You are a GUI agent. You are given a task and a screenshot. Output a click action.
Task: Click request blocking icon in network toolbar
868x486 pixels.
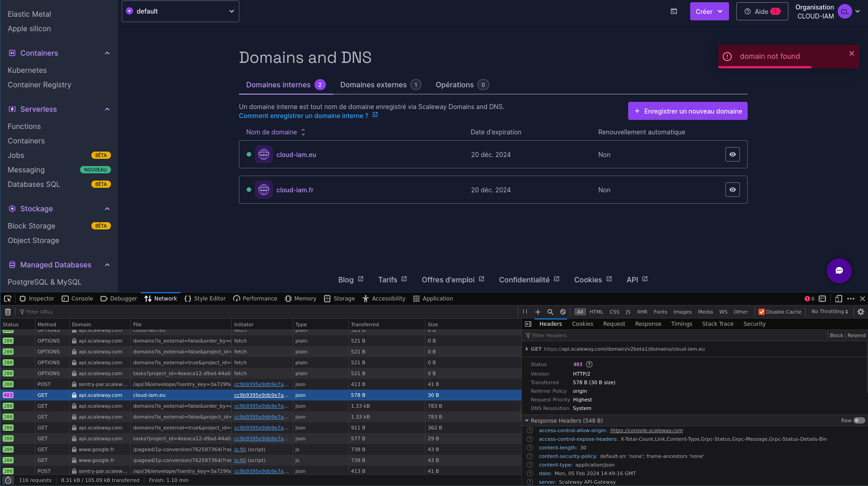point(563,312)
